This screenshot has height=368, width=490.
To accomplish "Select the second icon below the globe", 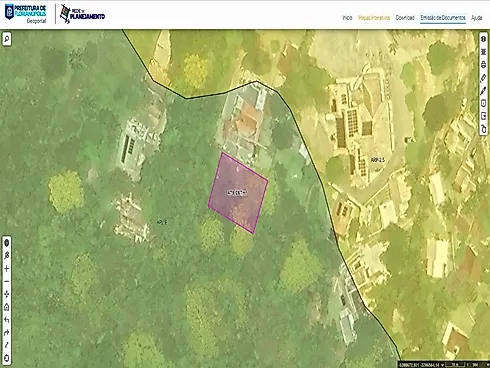I will coord(7,256).
